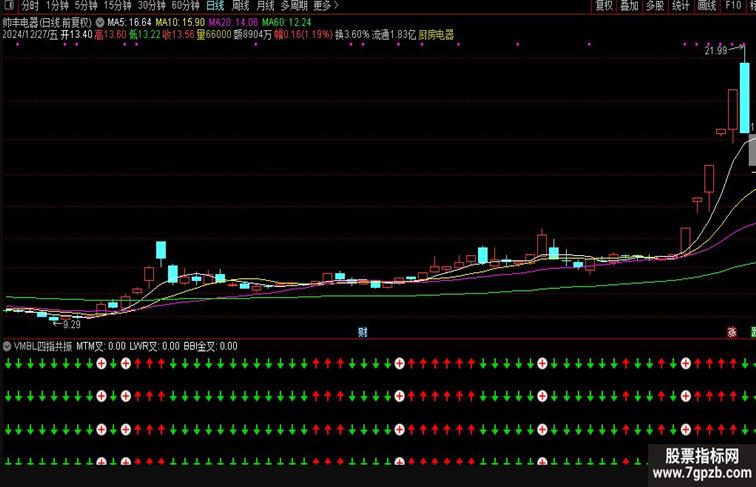Viewport: 756px width, 487px height.
Task: Collapse the VMBL四指共振 indicator panel arrow
Action: point(7,346)
